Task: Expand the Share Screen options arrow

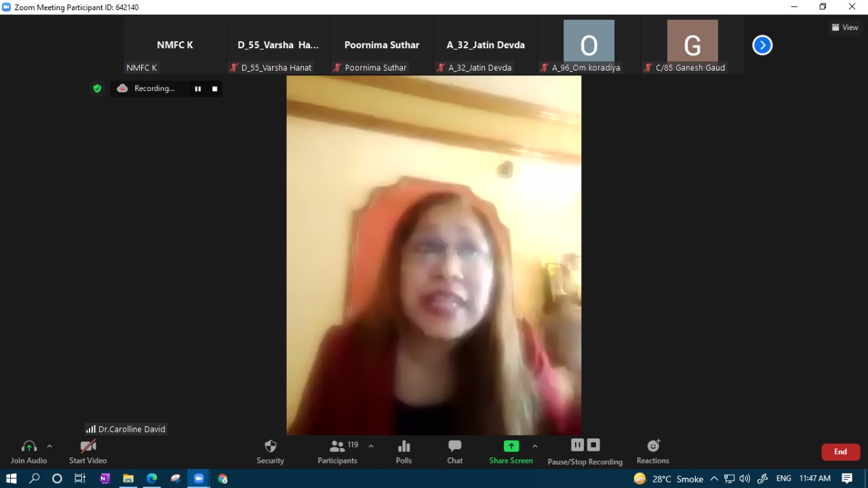Action: coord(535,447)
